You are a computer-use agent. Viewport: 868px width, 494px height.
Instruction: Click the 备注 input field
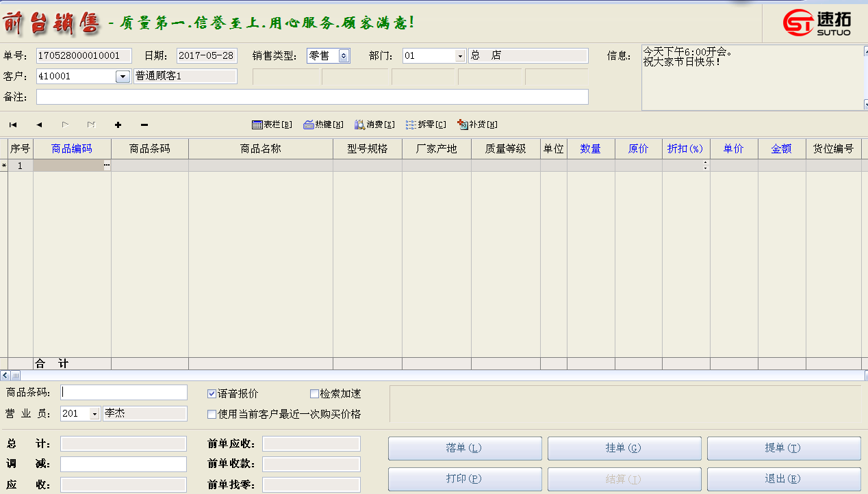click(312, 97)
